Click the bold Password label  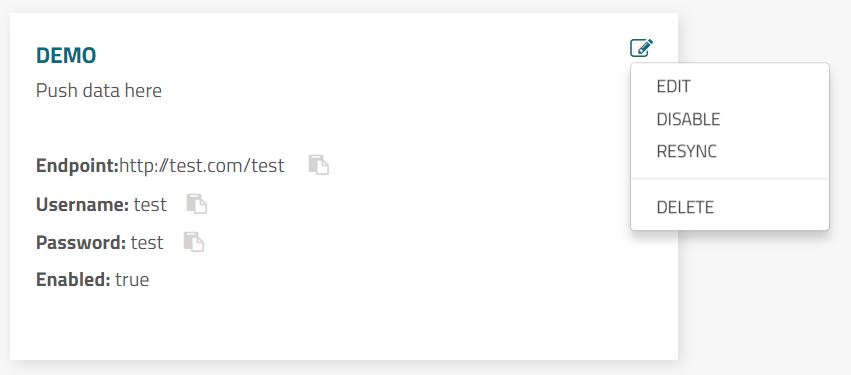pyautogui.click(x=81, y=242)
